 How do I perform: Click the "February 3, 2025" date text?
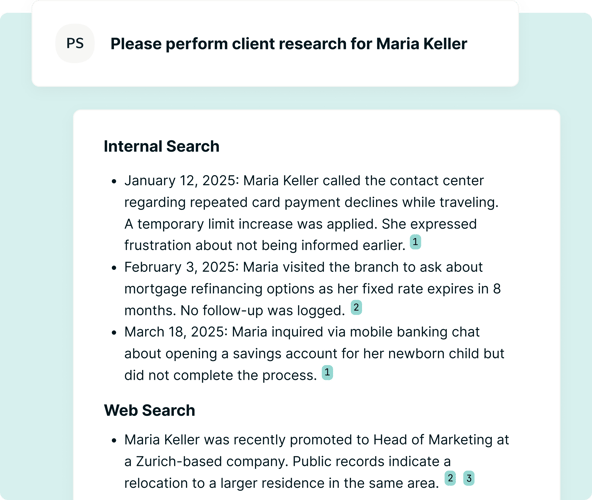coord(180,267)
